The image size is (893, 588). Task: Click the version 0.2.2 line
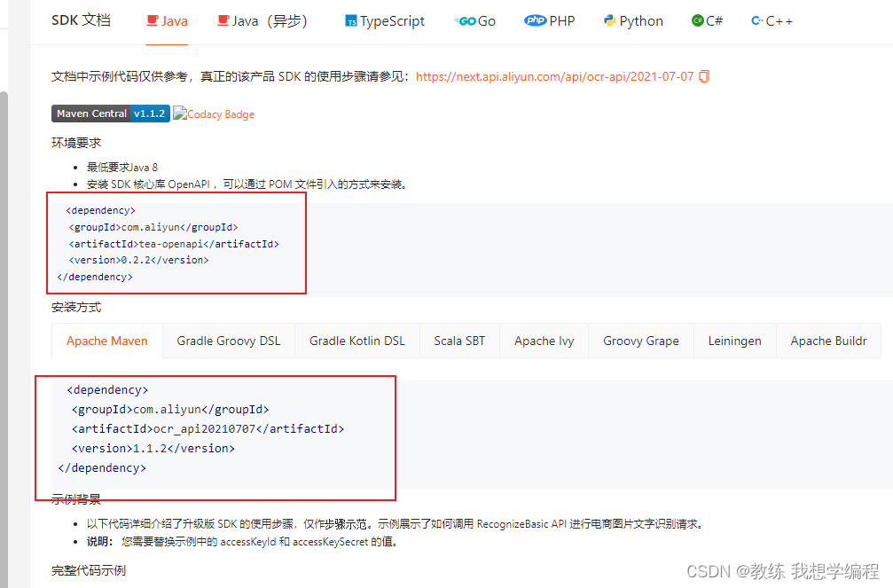tap(139, 260)
